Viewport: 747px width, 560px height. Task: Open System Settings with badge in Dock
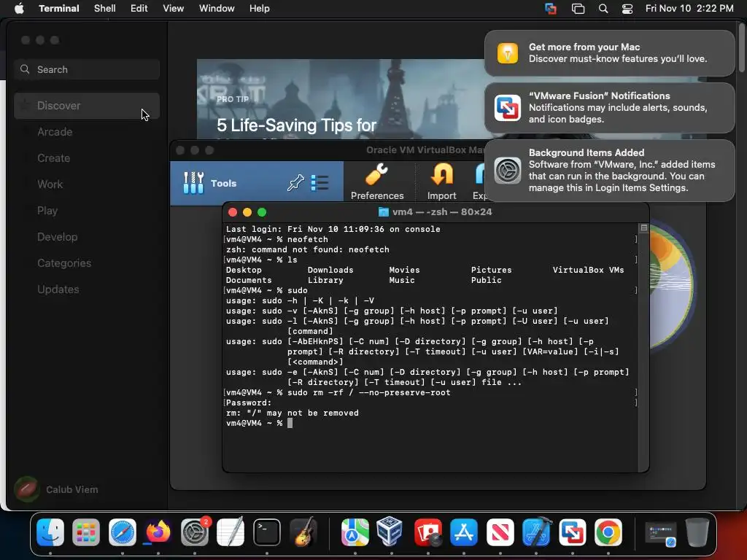click(194, 532)
